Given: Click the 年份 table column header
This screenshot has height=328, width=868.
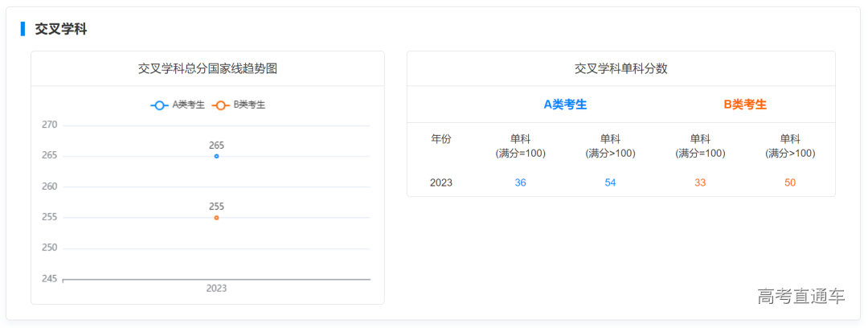Looking at the screenshot, I should coord(441,139).
